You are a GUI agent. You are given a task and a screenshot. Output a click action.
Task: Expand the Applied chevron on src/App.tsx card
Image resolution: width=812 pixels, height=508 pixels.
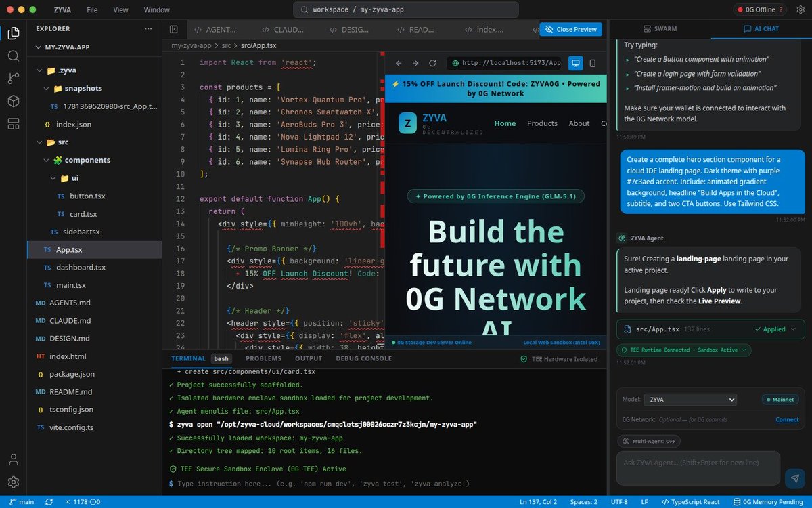pyautogui.click(x=794, y=329)
